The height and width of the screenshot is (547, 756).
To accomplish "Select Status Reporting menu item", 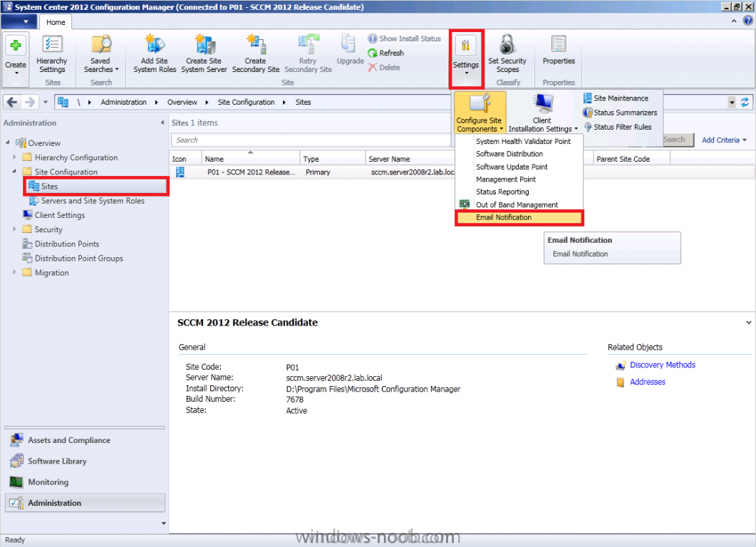I will 519,192.
